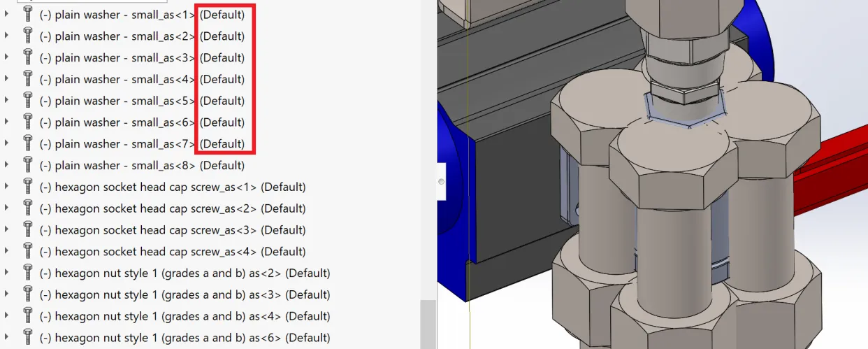The image size is (868, 349).
Task: Expand hexagon socket head cap screw_as<4> node
Action: (7, 252)
